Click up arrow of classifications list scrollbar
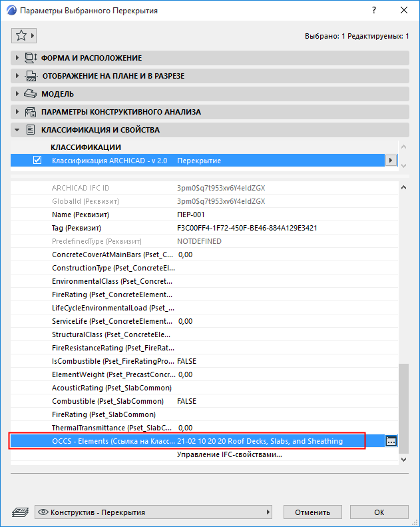420x527 pixels. [x=403, y=147]
